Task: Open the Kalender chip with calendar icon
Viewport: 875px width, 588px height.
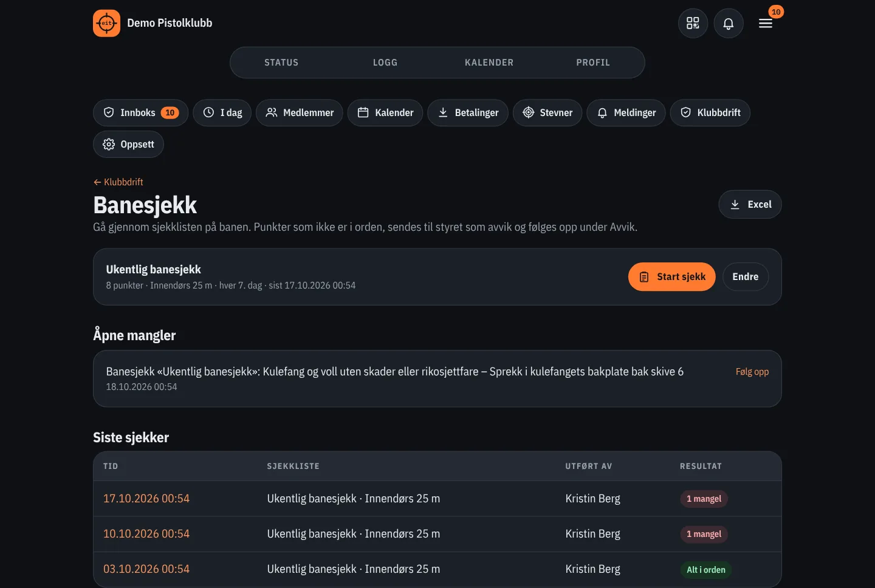Action: click(x=385, y=112)
